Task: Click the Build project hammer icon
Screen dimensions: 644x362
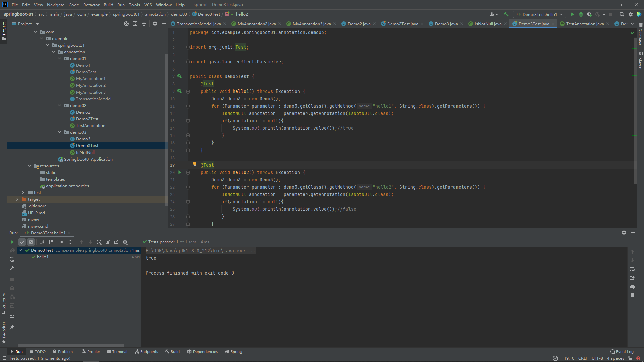Action: 506,14
